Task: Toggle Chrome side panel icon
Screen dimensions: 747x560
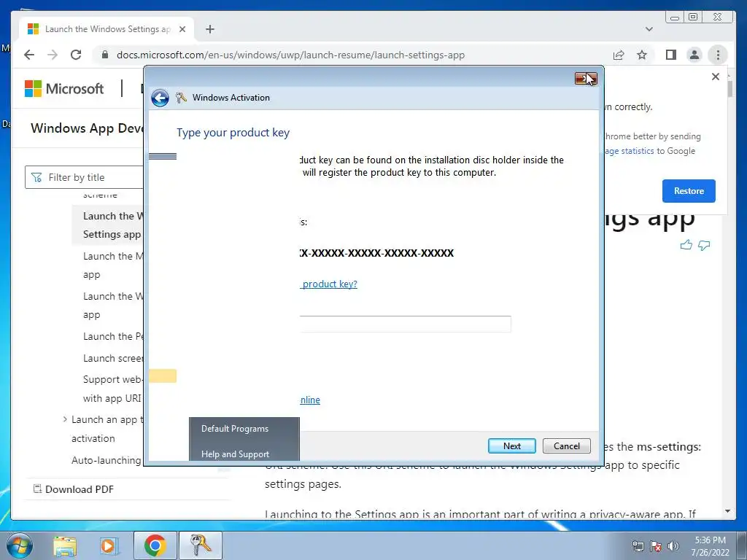Action: [671, 55]
